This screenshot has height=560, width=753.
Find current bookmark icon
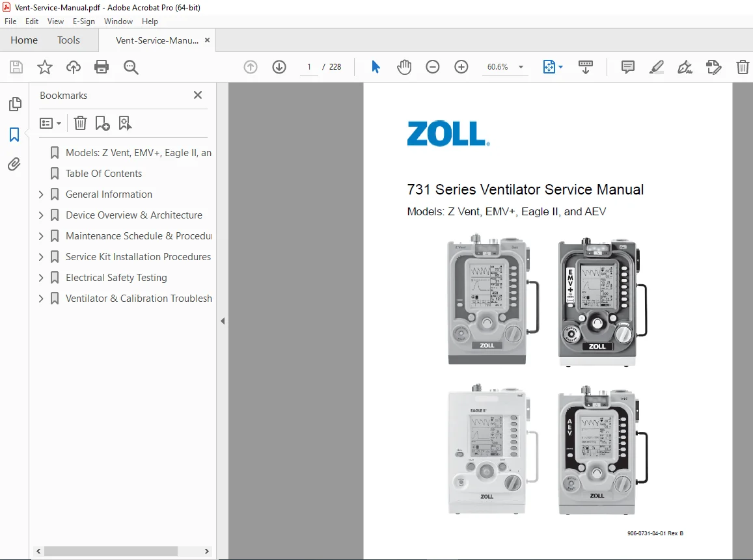pos(125,124)
